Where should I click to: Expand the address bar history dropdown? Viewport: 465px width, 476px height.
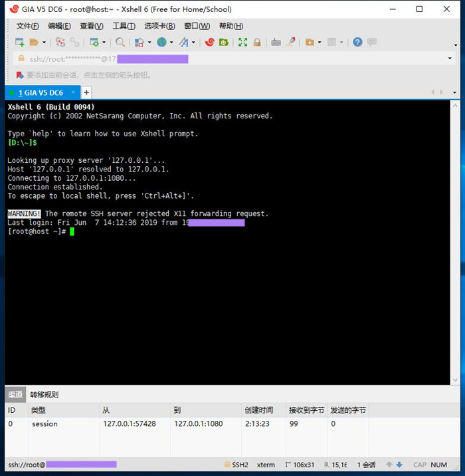[x=450, y=59]
